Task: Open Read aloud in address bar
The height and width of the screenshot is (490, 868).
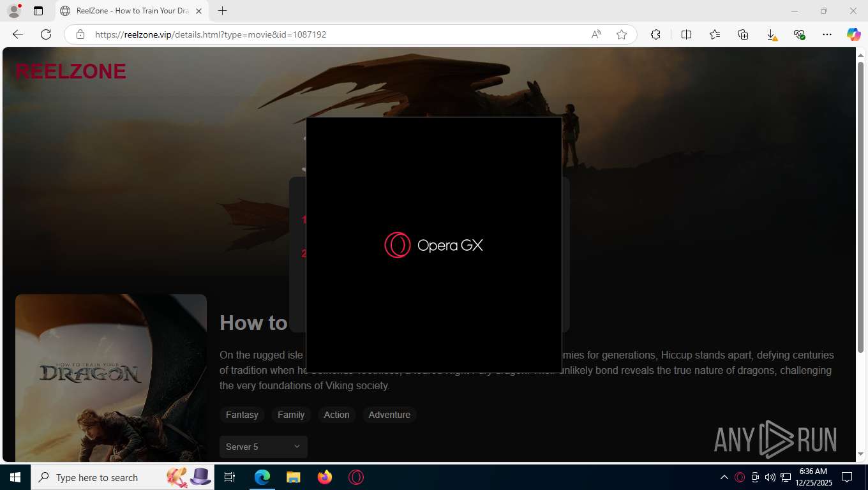Action: pos(596,34)
